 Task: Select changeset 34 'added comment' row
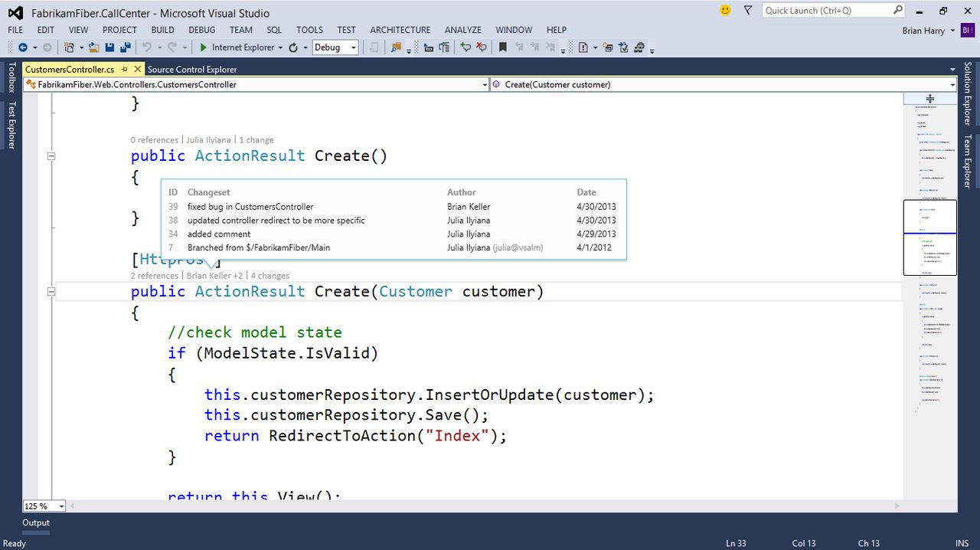click(x=393, y=234)
